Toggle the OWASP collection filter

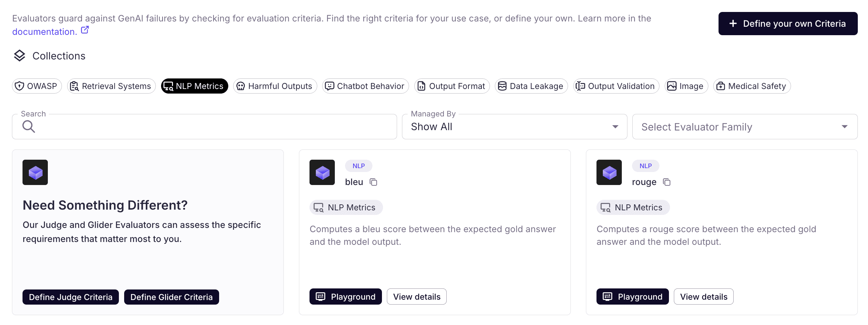pyautogui.click(x=37, y=86)
